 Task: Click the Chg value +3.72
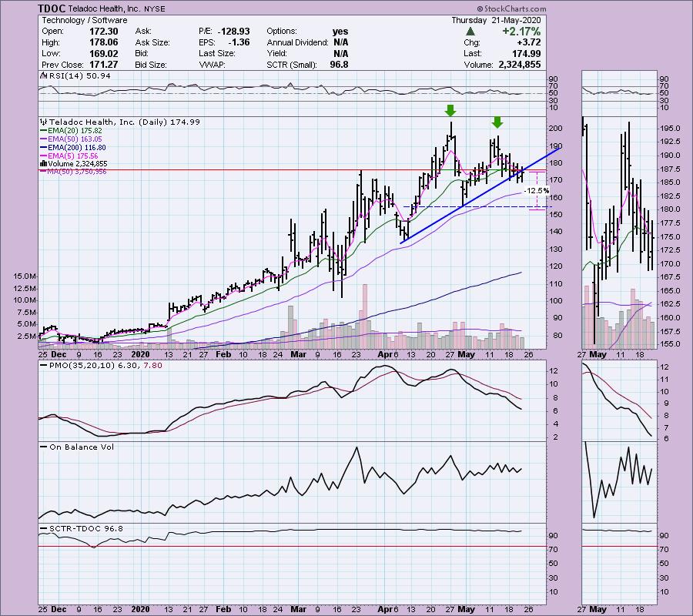coord(528,42)
